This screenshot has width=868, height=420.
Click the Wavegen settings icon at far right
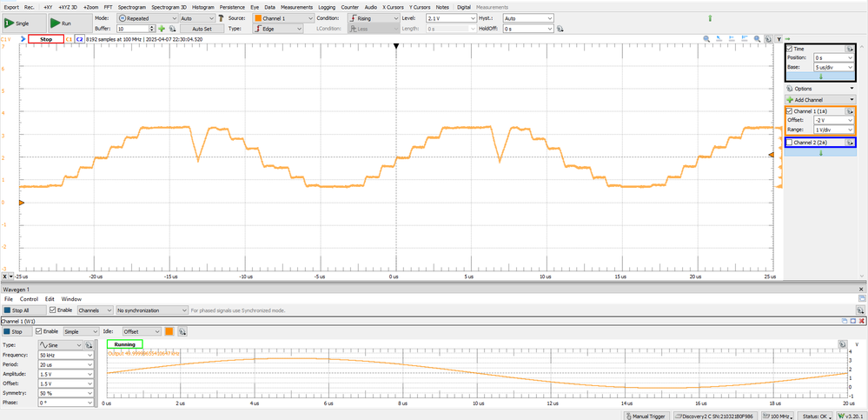coord(861,310)
